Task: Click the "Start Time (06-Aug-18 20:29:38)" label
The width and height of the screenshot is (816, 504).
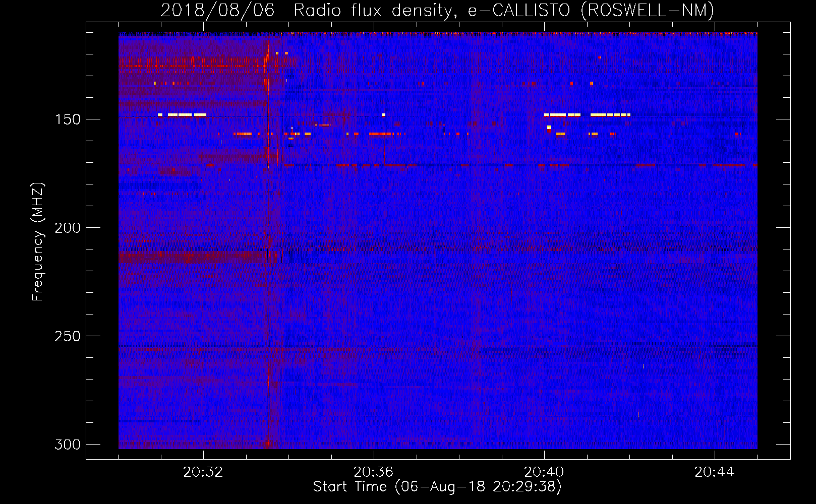Action: [x=437, y=487]
